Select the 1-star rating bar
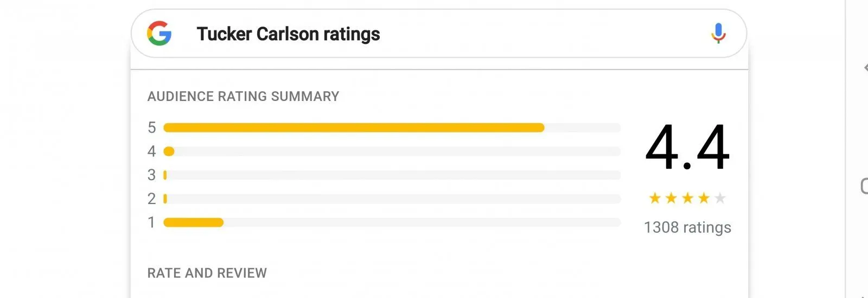Image resolution: width=868 pixels, height=298 pixels. [x=392, y=223]
